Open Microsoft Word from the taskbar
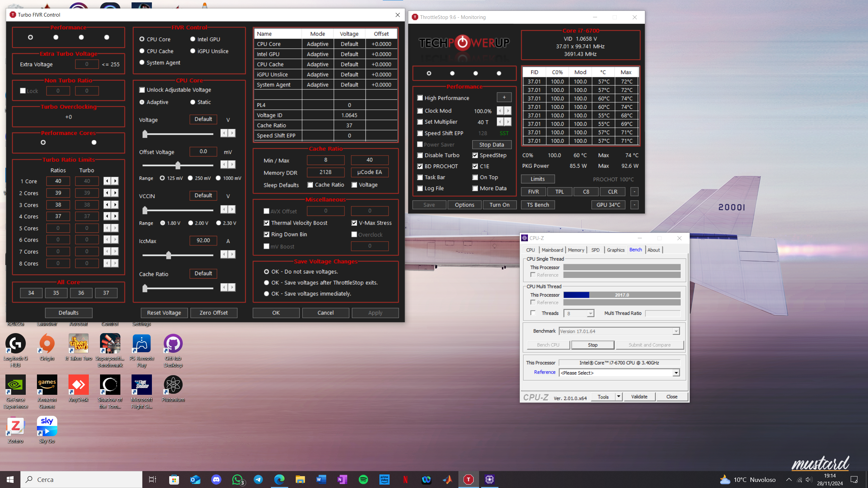868x488 pixels. [x=321, y=480]
